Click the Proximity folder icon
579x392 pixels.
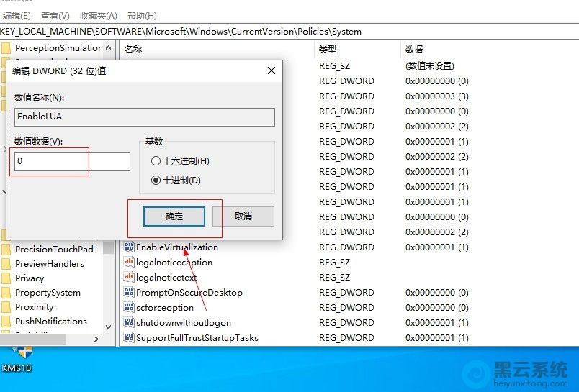pyautogui.click(x=6, y=307)
